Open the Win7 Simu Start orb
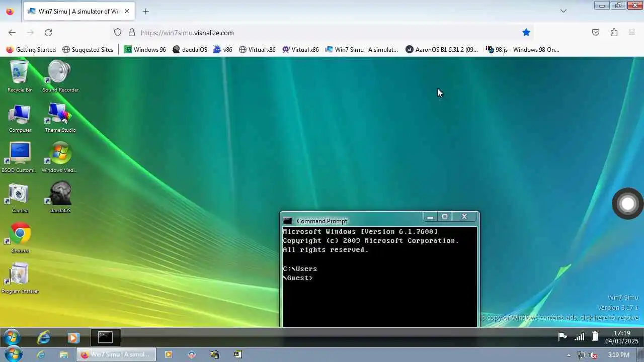 point(12,337)
